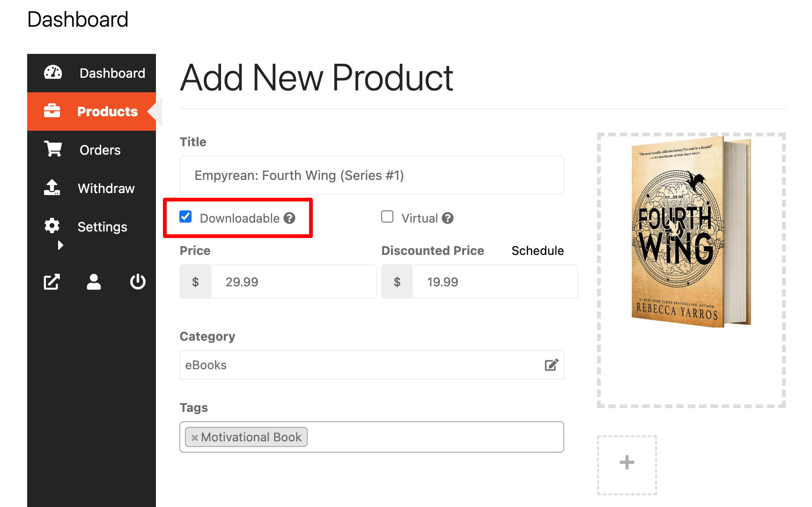This screenshot has height=507, width=812.
Task: Select the Dashboard gauge icon in sidebar
Action: (52, 73)
